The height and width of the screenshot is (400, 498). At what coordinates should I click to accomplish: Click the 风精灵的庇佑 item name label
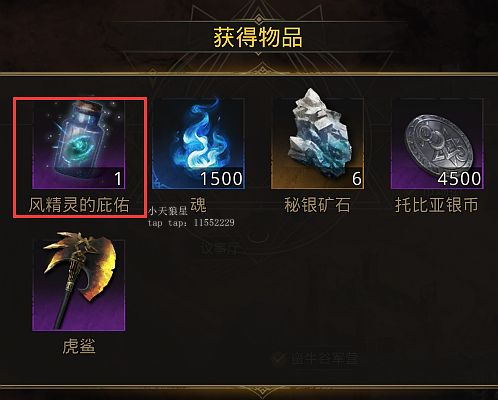pyautogui.click(x=79, y=205)
